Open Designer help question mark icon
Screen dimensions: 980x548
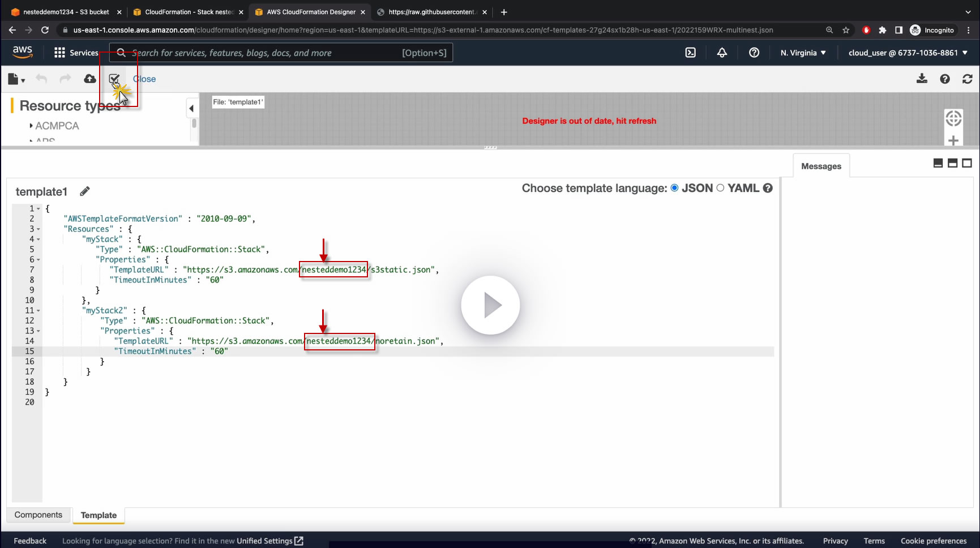coord(945,79)
